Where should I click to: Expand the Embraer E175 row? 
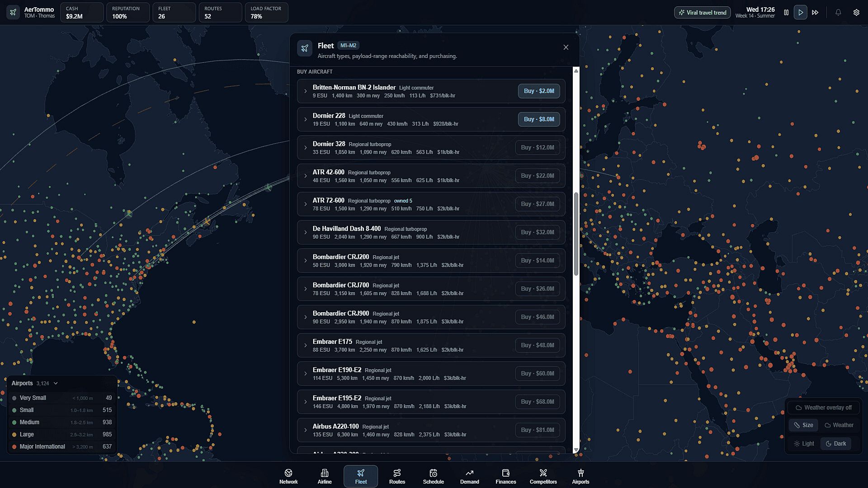pos(306,345)
